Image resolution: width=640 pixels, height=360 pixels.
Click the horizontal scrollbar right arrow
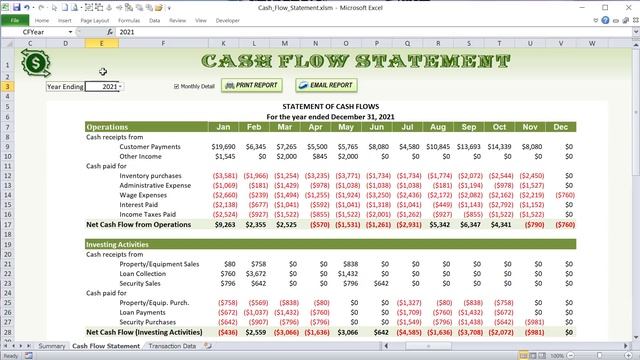626,346
